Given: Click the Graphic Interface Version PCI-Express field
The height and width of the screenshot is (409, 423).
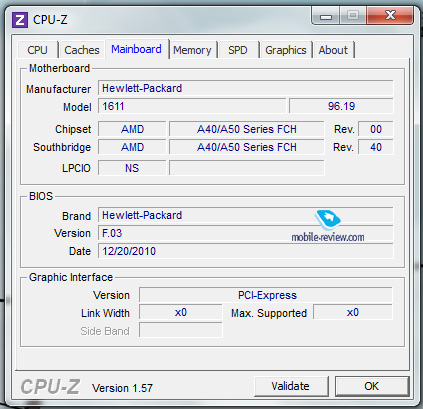Looking at the screenshot, I should coord(266,295).
